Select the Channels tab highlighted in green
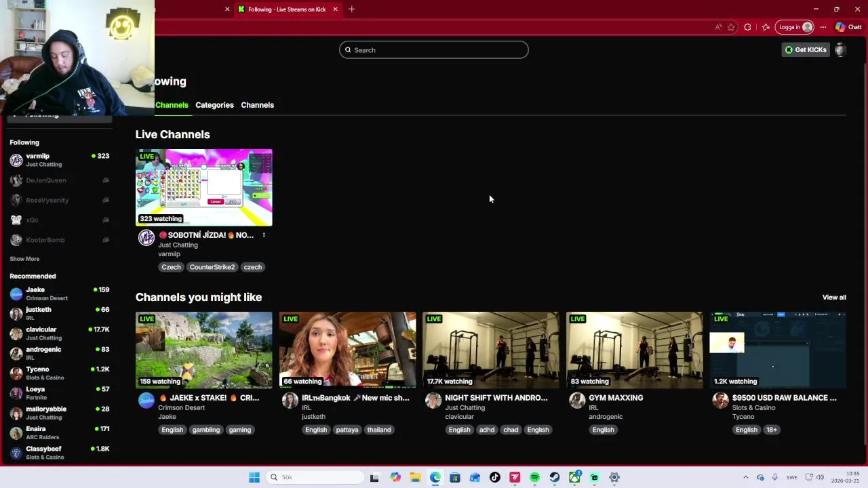The image size is (868, 488). 172,105
